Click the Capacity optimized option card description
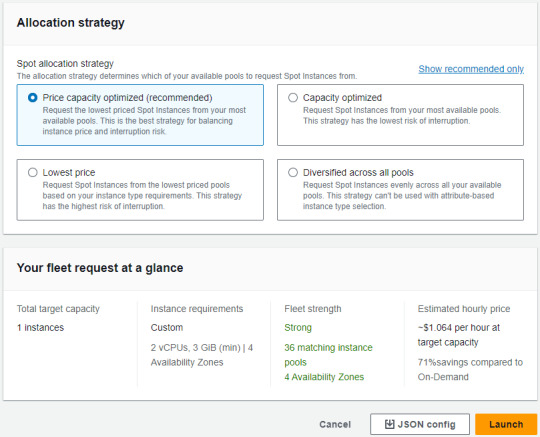Screen dimensions: 540x437 click(x=402, y=116)
